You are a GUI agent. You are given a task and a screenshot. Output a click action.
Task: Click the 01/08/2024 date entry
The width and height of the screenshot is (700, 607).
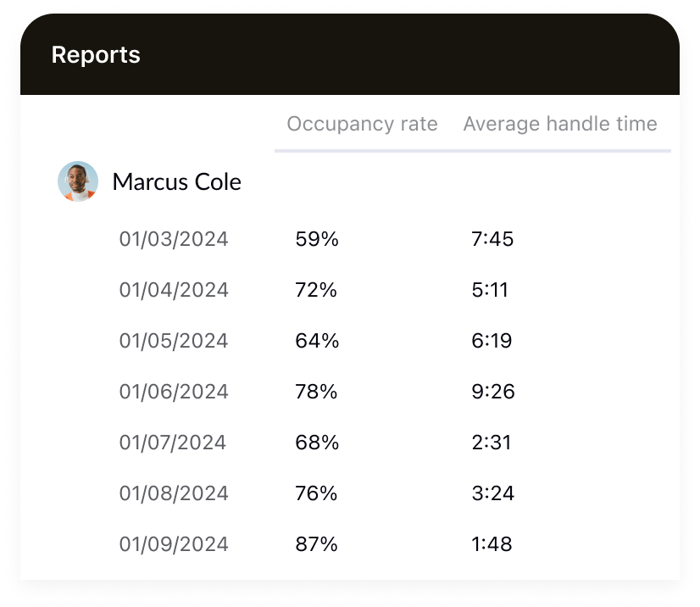(174, 493)
